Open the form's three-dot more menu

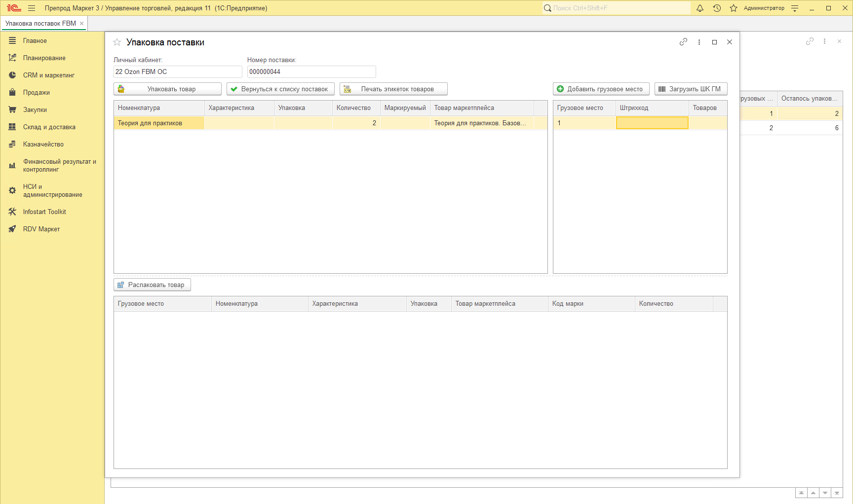(x=699, y=42)
